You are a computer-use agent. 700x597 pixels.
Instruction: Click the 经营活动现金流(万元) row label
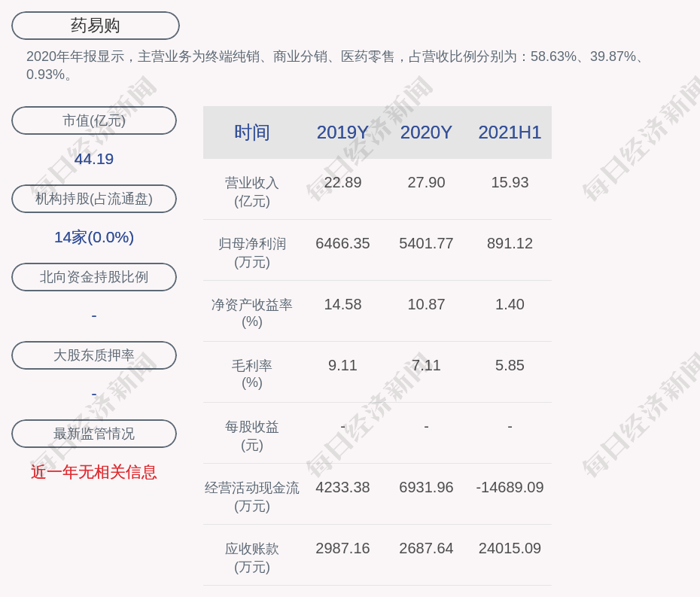click(x=252, y=497)
